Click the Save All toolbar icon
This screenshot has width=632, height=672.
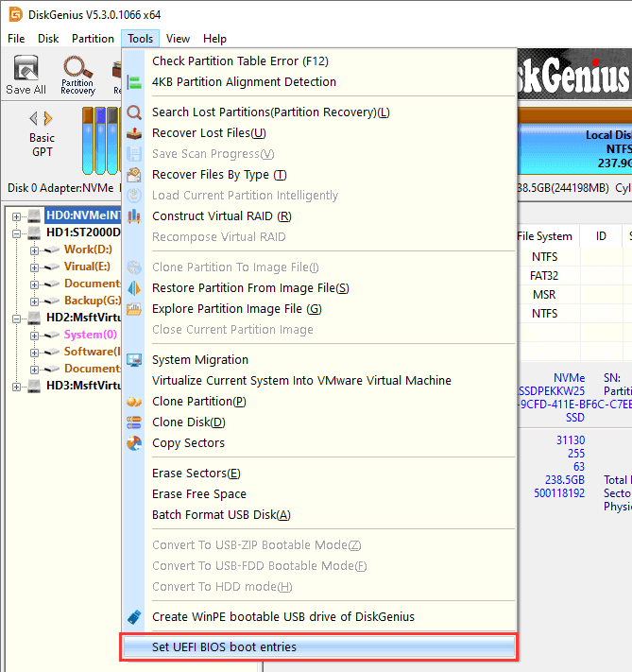pyautogui.click(x=26, y=75)
